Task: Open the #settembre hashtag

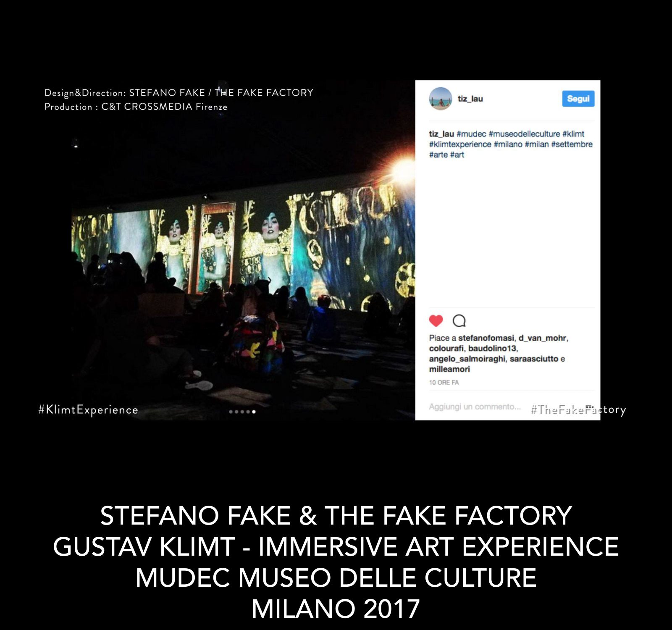Action: (x=572, y=144)
